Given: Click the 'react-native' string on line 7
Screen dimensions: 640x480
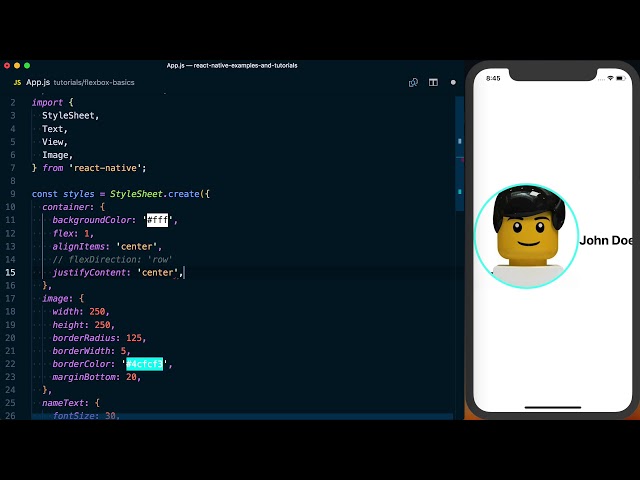Looking at the screenshot, I should pyautogui.click(x=105, y=168).
